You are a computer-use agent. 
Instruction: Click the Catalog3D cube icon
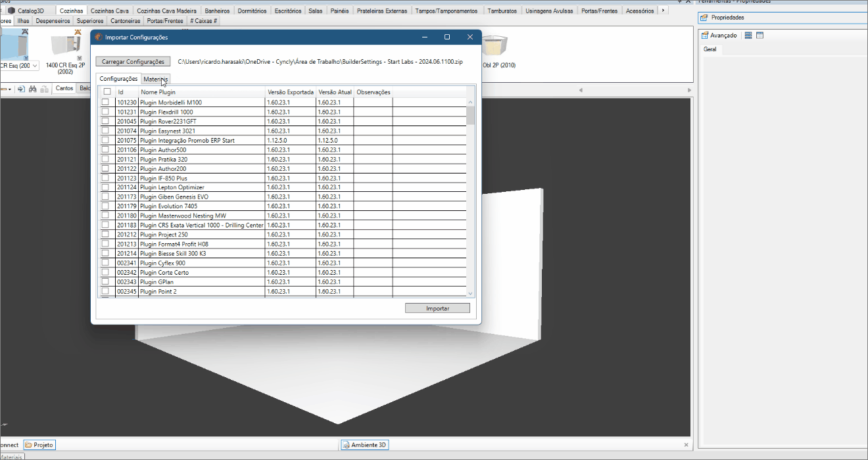pyautogui.click(x=12, y=11)
